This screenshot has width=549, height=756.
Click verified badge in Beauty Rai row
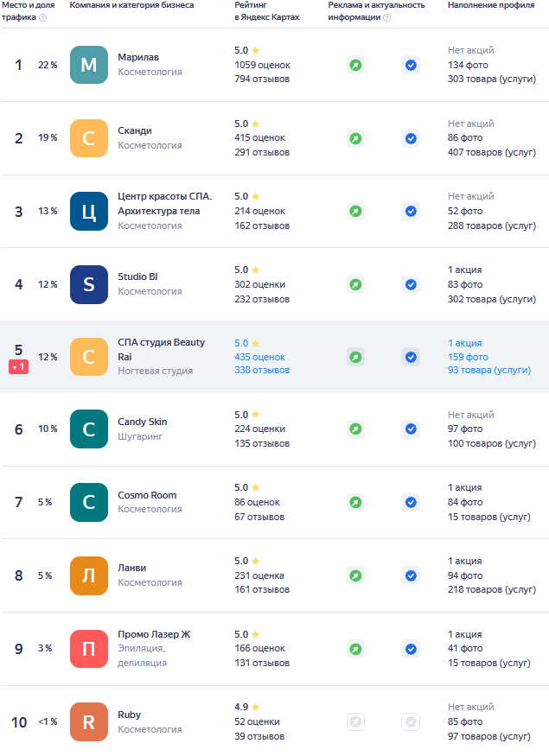click(411, 358)
